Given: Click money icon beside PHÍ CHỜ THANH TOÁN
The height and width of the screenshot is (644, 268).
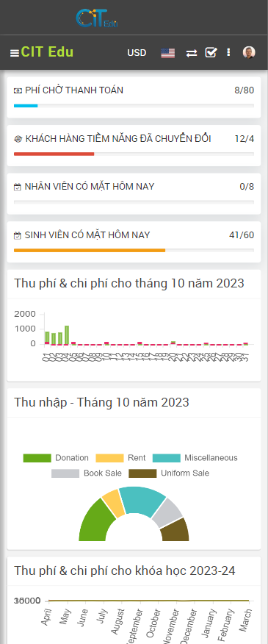Looking at the screenshot, I should click(x=18, y=90).
